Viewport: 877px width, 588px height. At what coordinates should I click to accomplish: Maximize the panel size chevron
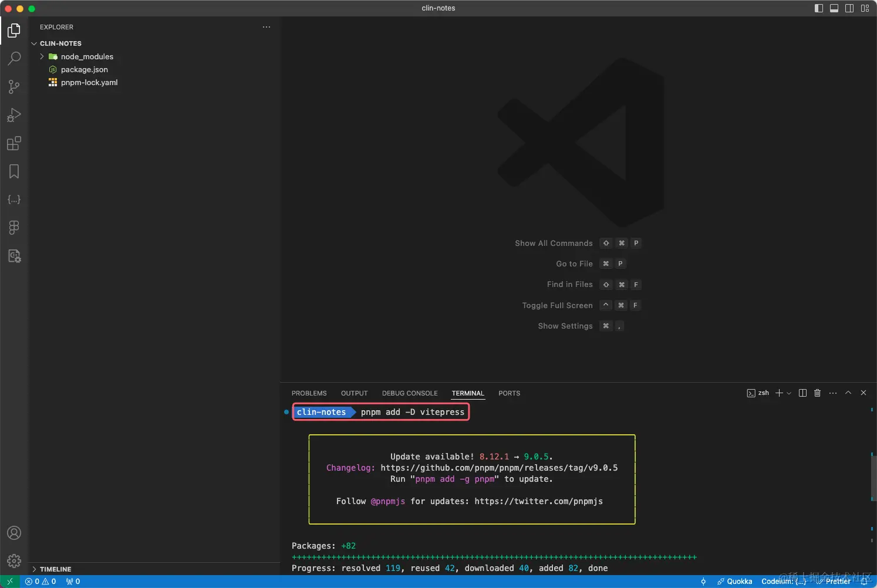coord(848,393)
